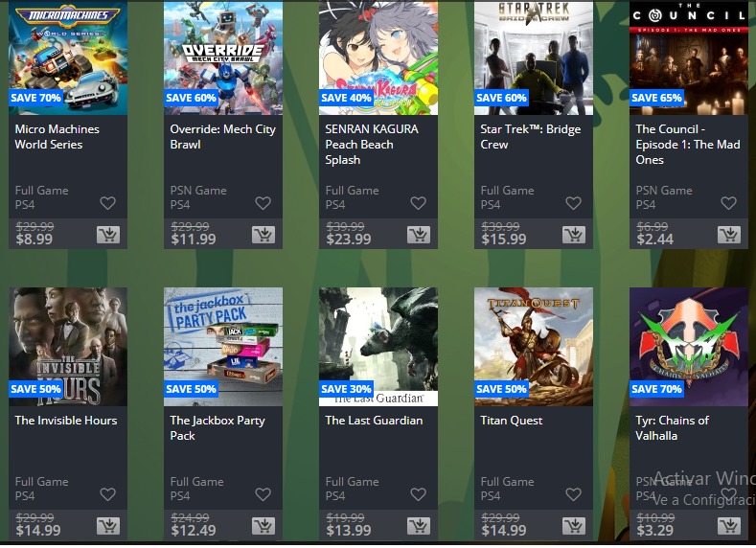Toggle wishlist heart for SENRAN KAGURA
Image resolution: width=756 pixels, height=548 pixels.
coord(419,203)
